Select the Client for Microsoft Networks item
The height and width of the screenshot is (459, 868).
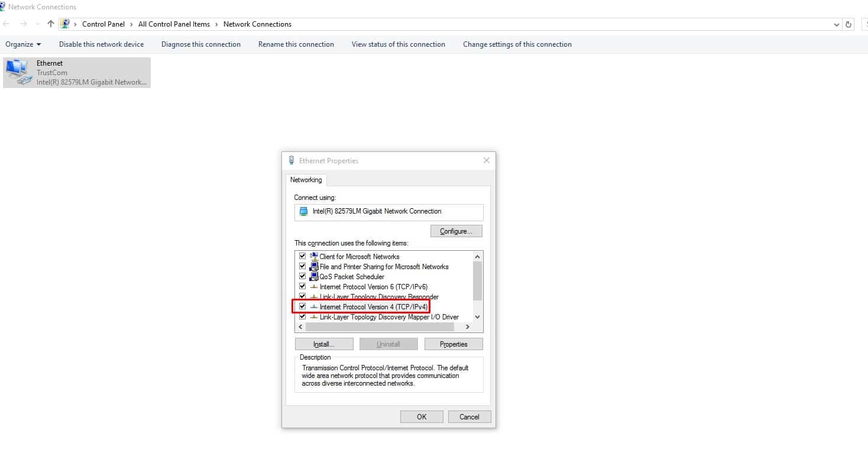pos(359,257)
